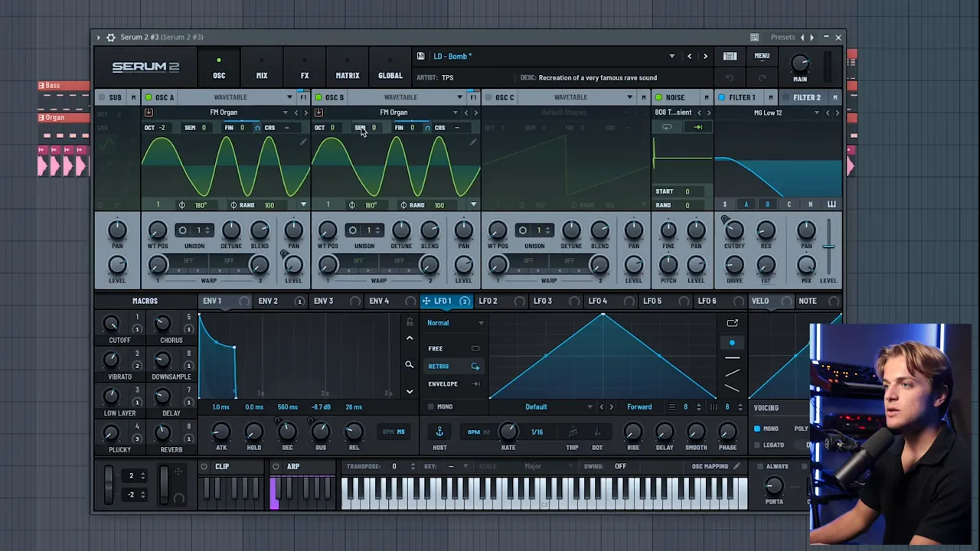Click the LFO host anchor icon
The image size is (980, 551).
click(439, 432)
